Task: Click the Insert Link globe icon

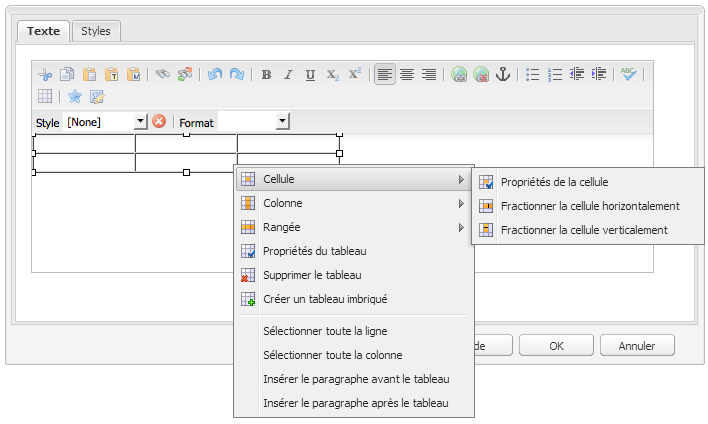Action: [459, 75]
